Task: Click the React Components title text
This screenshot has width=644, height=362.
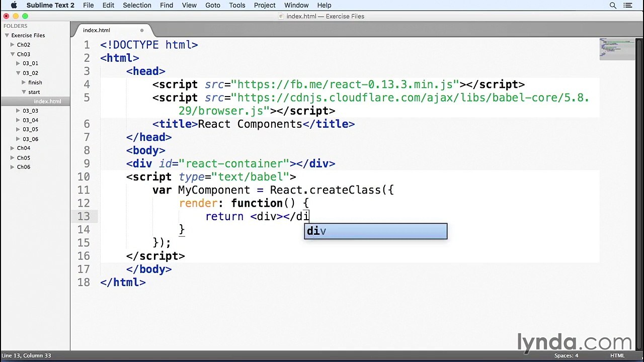Action: [x=250, y=124]
